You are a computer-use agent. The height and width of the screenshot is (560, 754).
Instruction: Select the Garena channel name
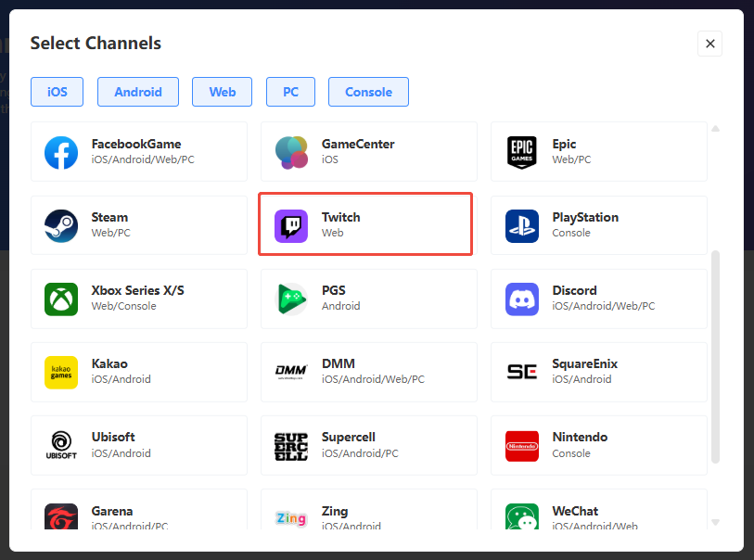point(112,511)
